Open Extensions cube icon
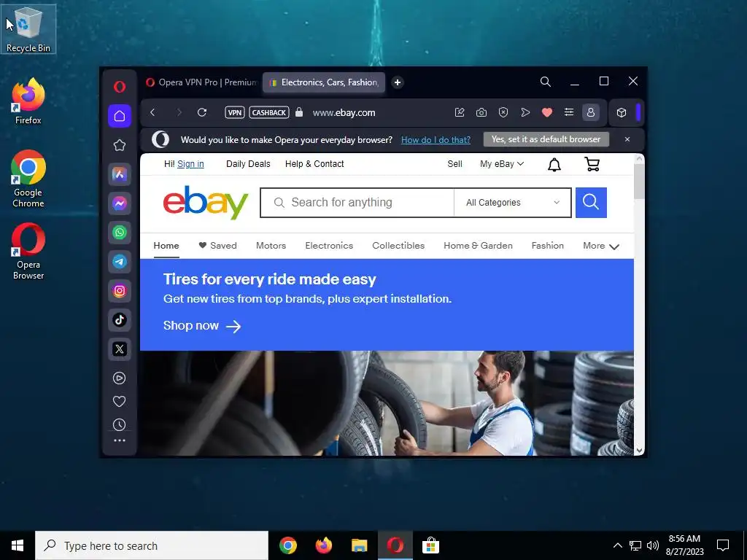Screen dimensions: 747x560 click(622, 112)
